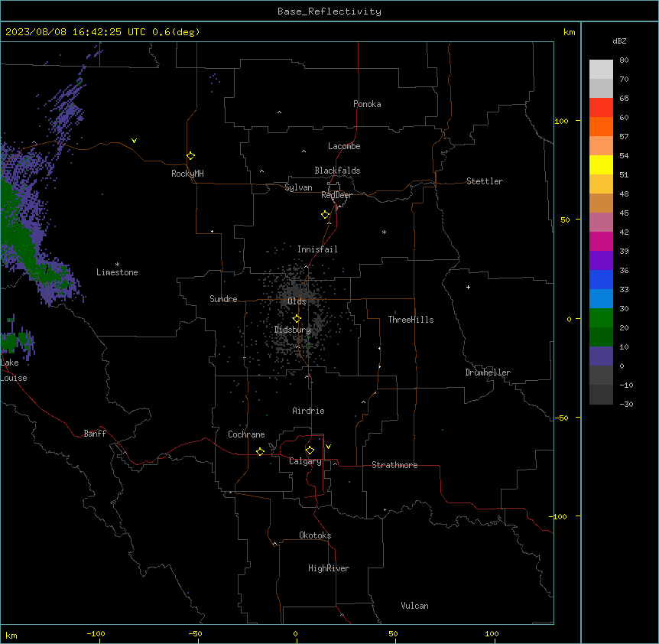Click the asterisk marker east of Innisfail
Viewport: 659px width, 644px height.
coord(384,233)
